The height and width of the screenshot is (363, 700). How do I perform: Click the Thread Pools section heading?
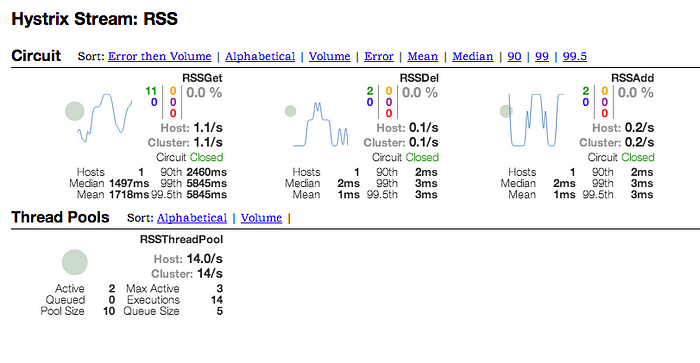(60, 217)
